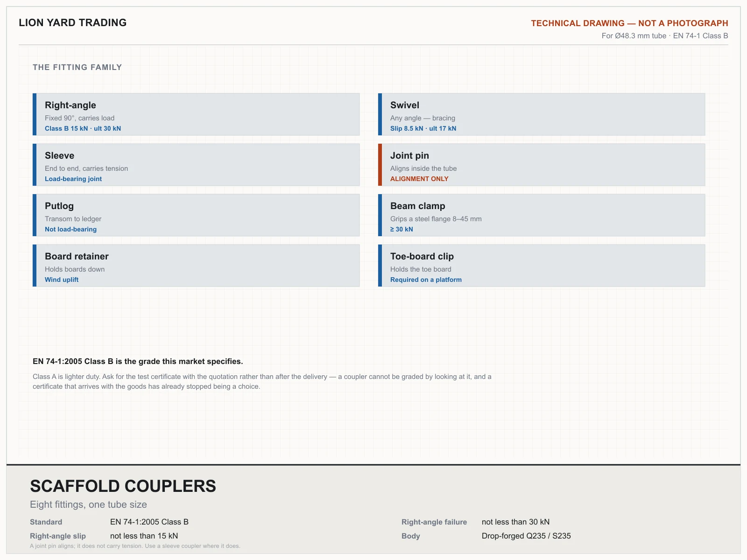The height and width of the screenshot is (560, 747).
Task: Click the Scaffold Couplers title
Action: [123, 486]
